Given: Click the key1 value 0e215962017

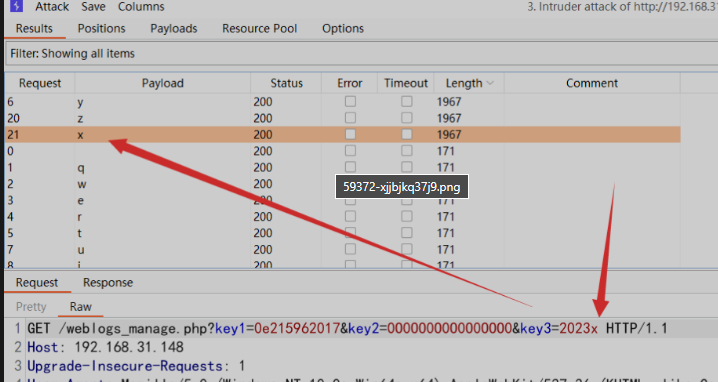Looking at the screenshot, I should pyautogui.click(x=297, y=329).
